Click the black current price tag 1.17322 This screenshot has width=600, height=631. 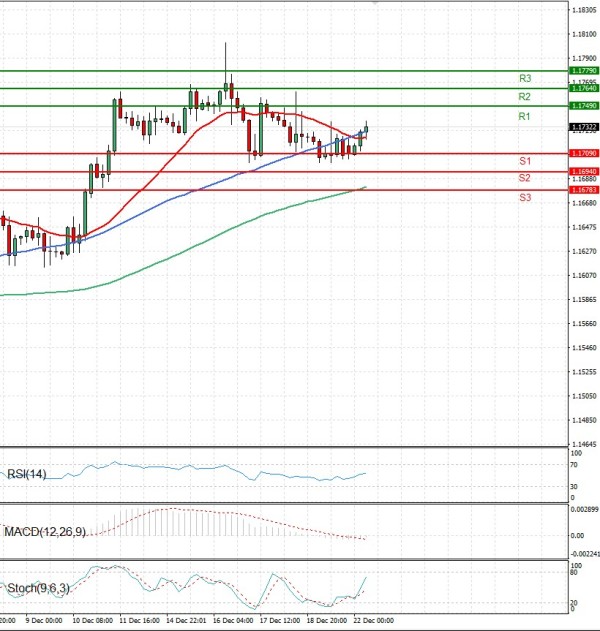pyautogui.click(x=584, y=127)
